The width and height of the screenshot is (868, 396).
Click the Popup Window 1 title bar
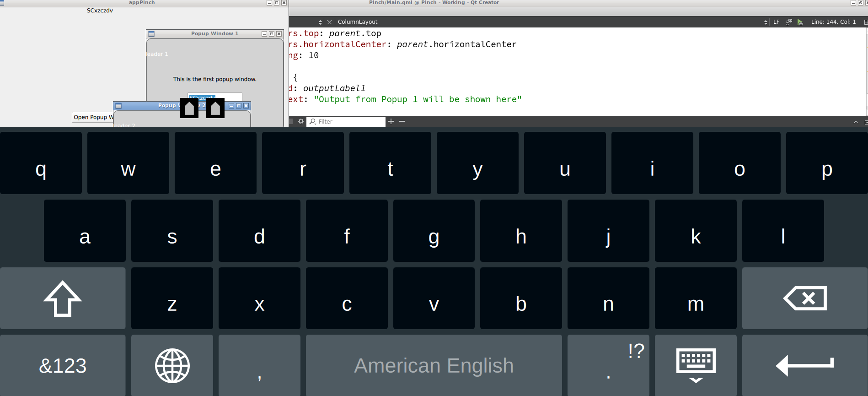coord(214,34)
